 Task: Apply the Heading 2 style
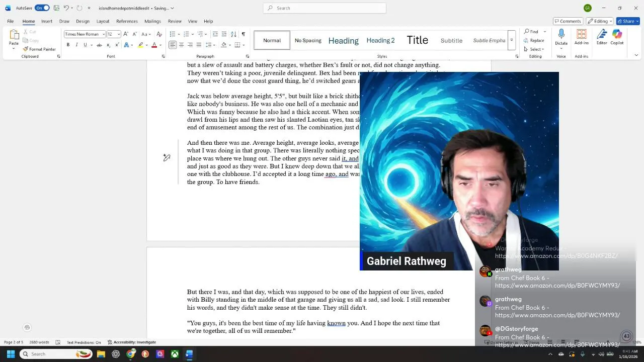(x=380, y=40)
